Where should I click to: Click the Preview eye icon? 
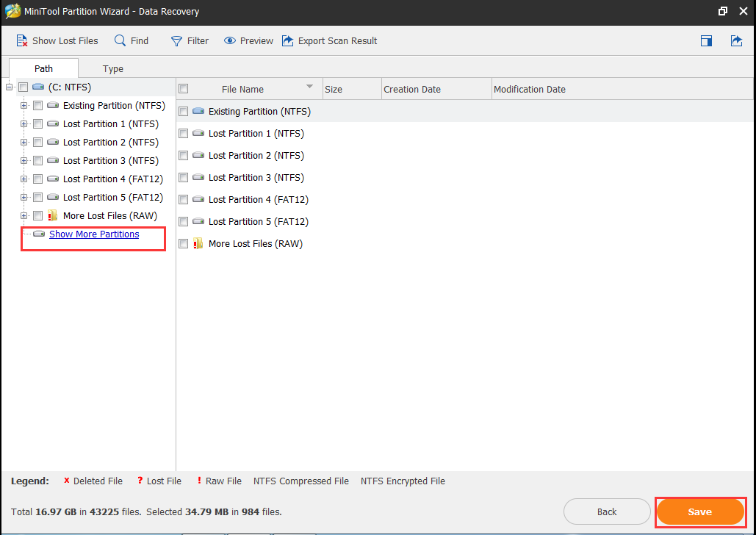coord(230,41)
